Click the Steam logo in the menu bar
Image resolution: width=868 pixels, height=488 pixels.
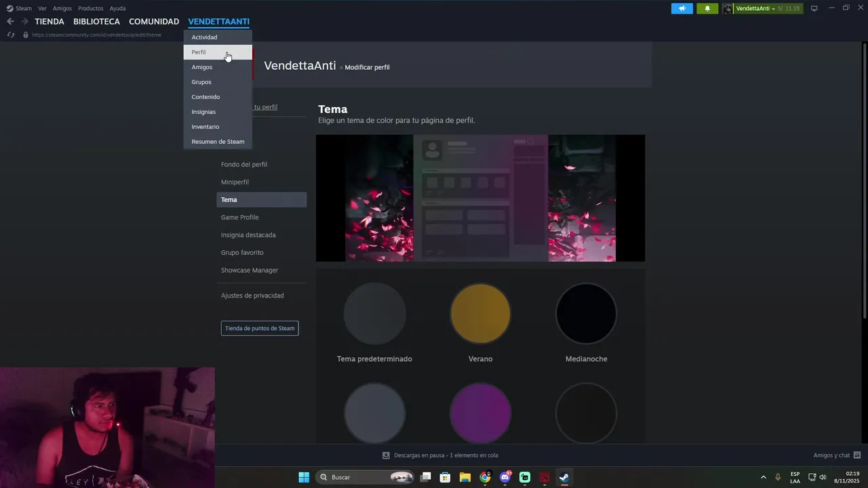pos(9,8)
